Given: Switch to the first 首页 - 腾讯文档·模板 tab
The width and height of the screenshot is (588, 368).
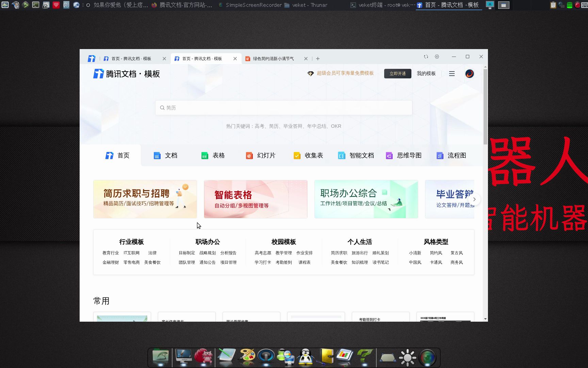Looking at the screenshot, I should click(131, 59).
